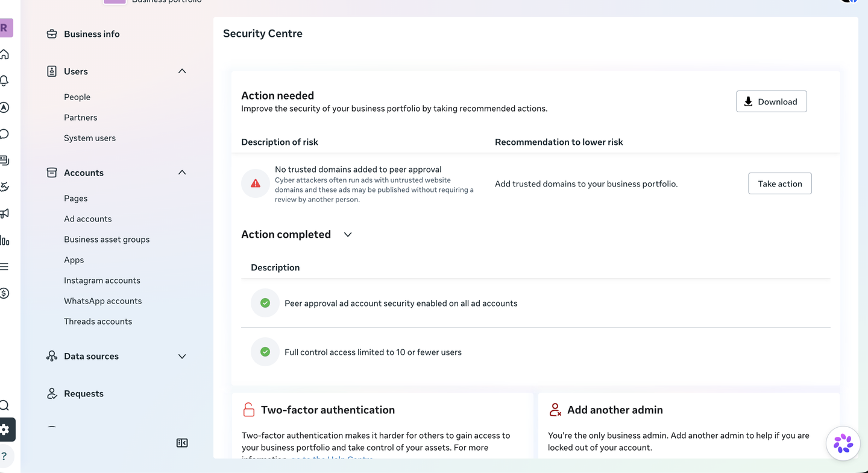The image size is (868, 473).
Task: Open the Home icon in left rail
Action: tap(4, 54)
